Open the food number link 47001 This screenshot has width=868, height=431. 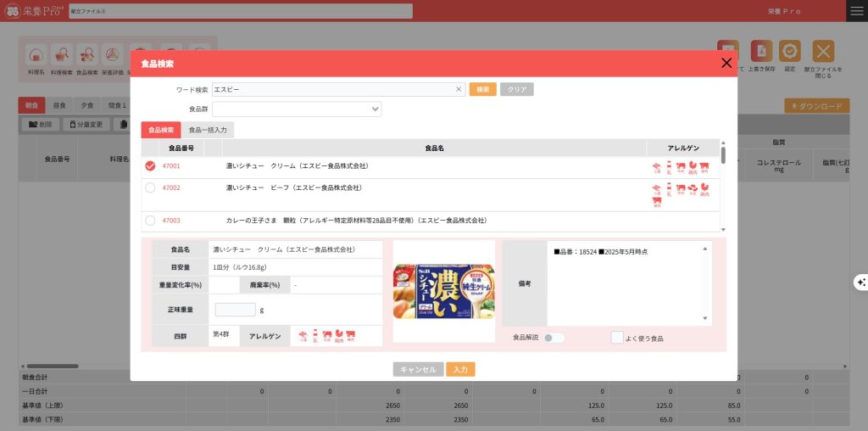(171, 165)
